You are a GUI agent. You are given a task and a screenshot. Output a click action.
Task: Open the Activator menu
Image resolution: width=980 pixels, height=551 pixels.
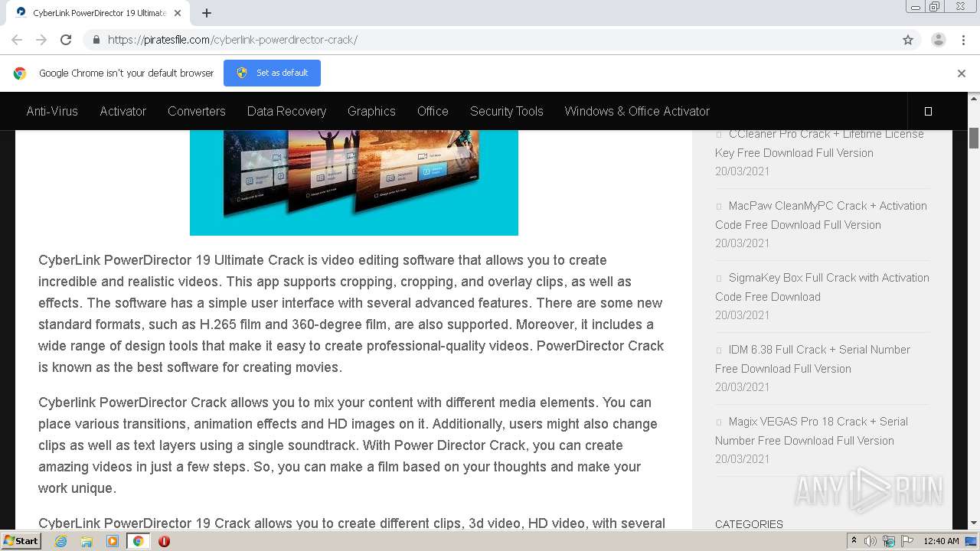(122, 111)
